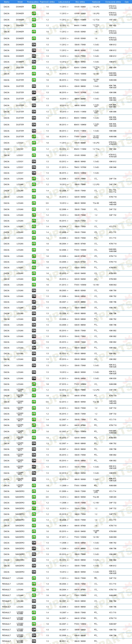Click ON icon in Duster K9K 856, K9K 658 row
This screenshot has width=132, height=644.
pos(34,118)
